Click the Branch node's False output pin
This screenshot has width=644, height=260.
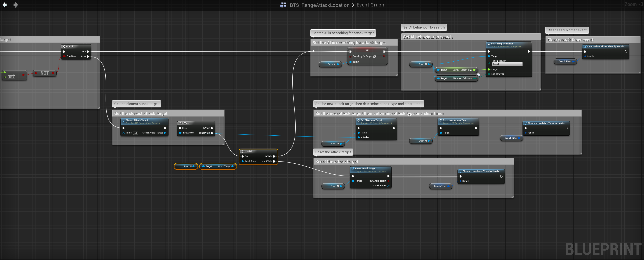point(88,57)
